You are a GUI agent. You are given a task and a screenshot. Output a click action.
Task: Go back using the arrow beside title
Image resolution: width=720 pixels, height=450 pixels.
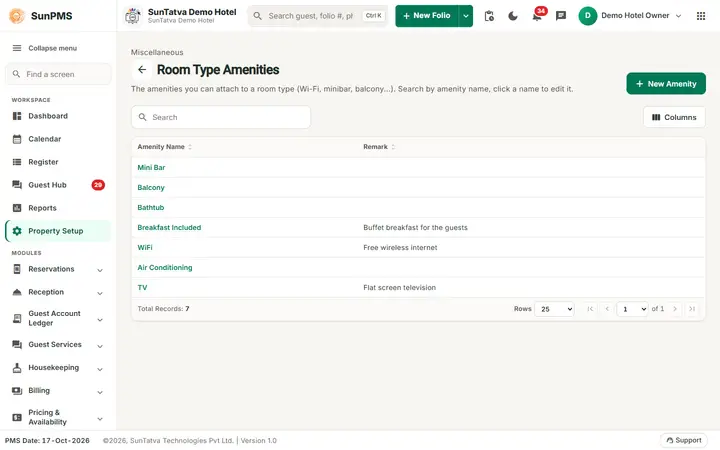142,70
